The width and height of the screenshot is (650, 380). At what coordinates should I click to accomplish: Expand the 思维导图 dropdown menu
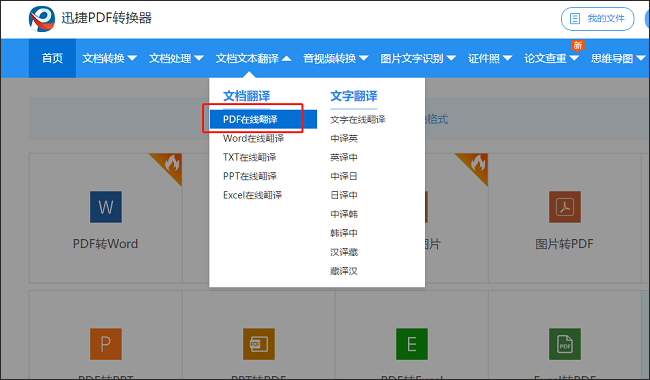point(618,58)
